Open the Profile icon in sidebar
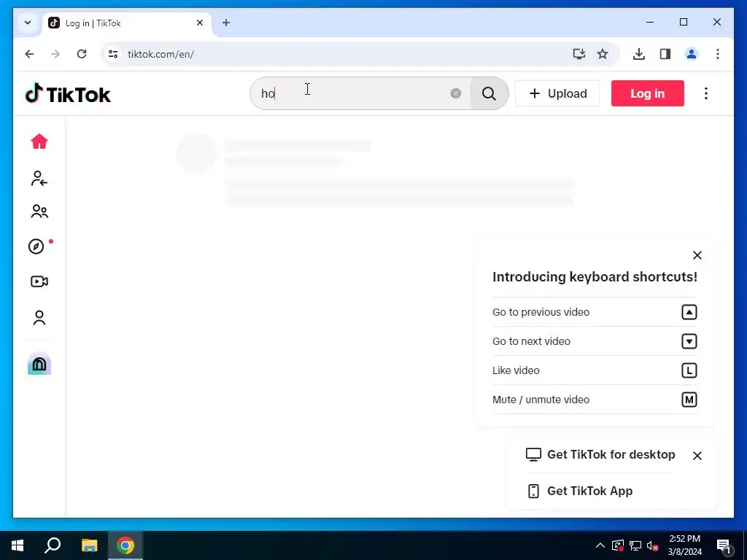Viewport: 747px width, 560px height. (x=39, y=318)
